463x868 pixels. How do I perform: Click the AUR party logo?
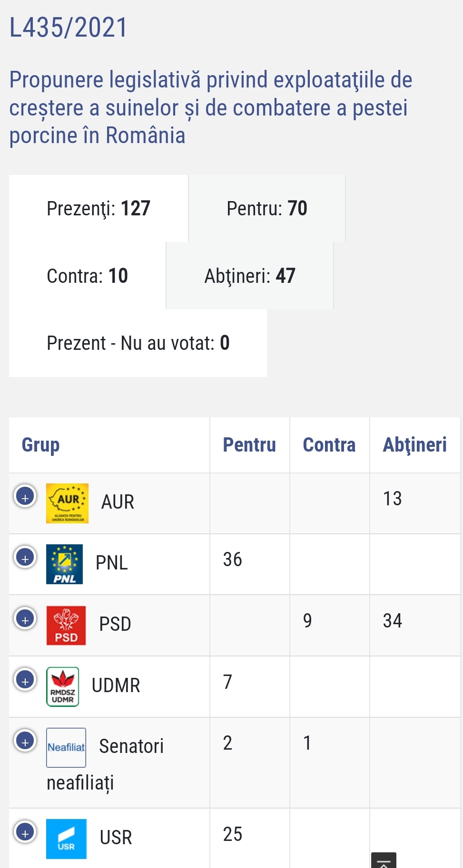[67, 503]
